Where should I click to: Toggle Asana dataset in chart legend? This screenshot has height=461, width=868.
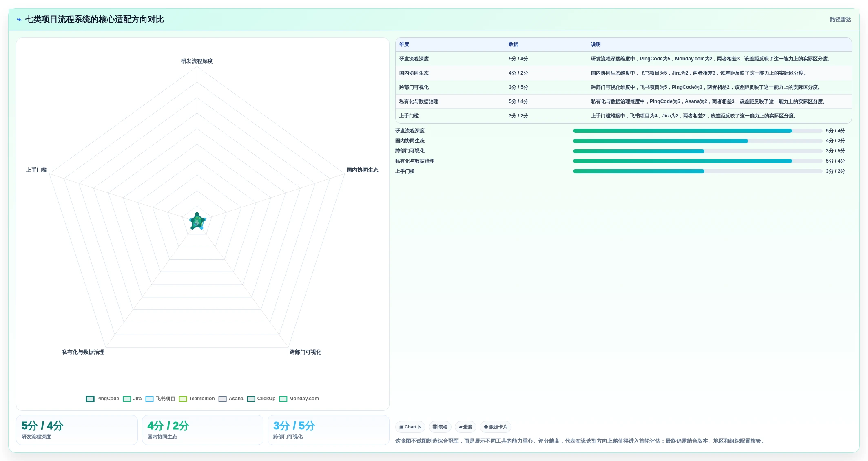coord(231,399)
